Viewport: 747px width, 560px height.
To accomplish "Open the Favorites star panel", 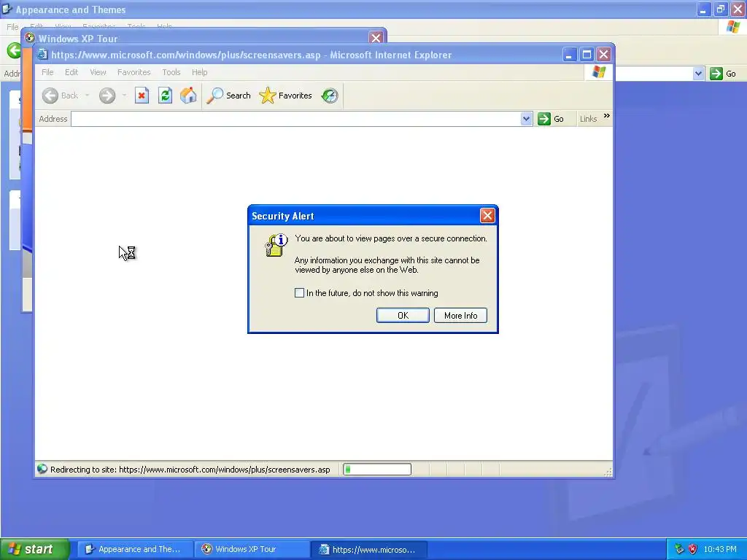I will pyautogui.click(x=267, y=96).
